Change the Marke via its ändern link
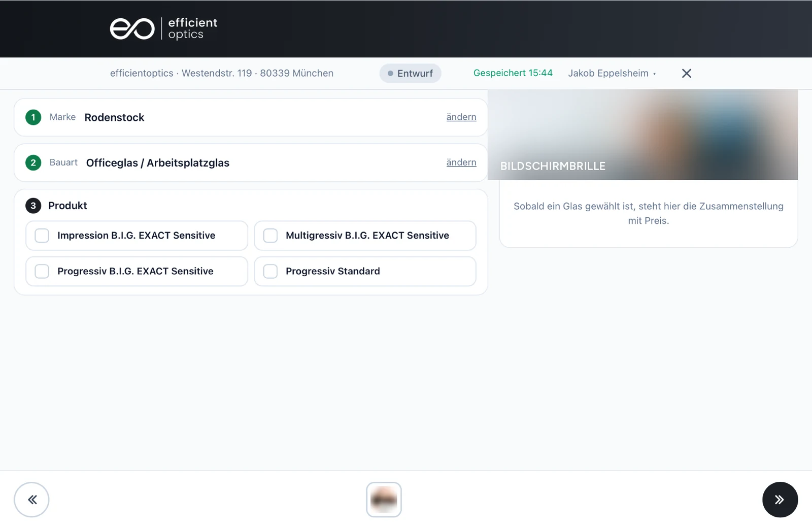Image resolution: width=812 pixels, height=528 pixels. coord(461,117)
